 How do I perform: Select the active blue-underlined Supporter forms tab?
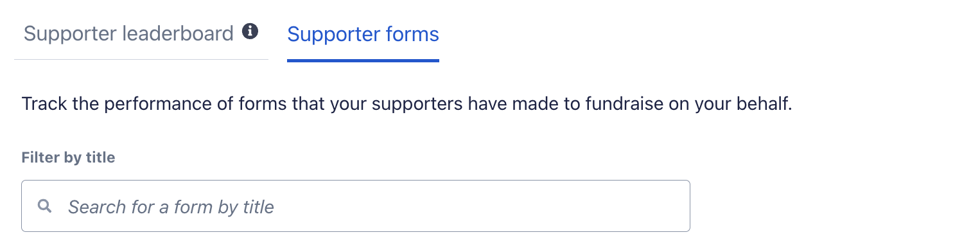(x=363, y=33)
